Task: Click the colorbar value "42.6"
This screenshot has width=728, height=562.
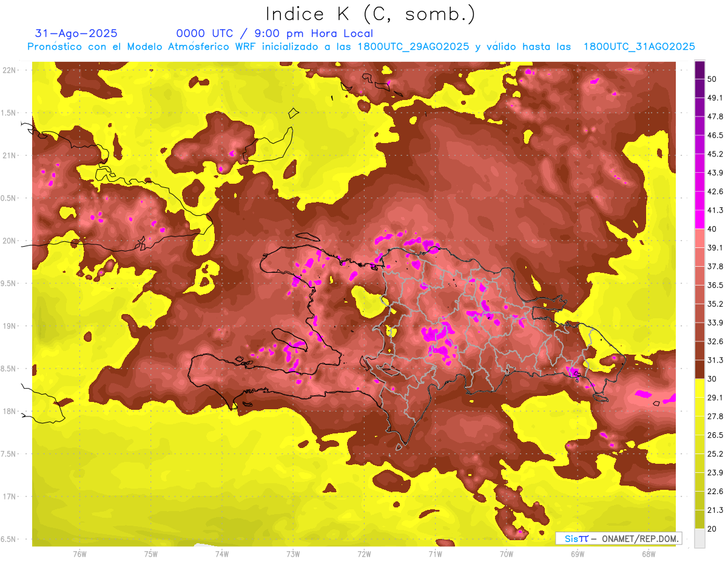Action: 716,192
